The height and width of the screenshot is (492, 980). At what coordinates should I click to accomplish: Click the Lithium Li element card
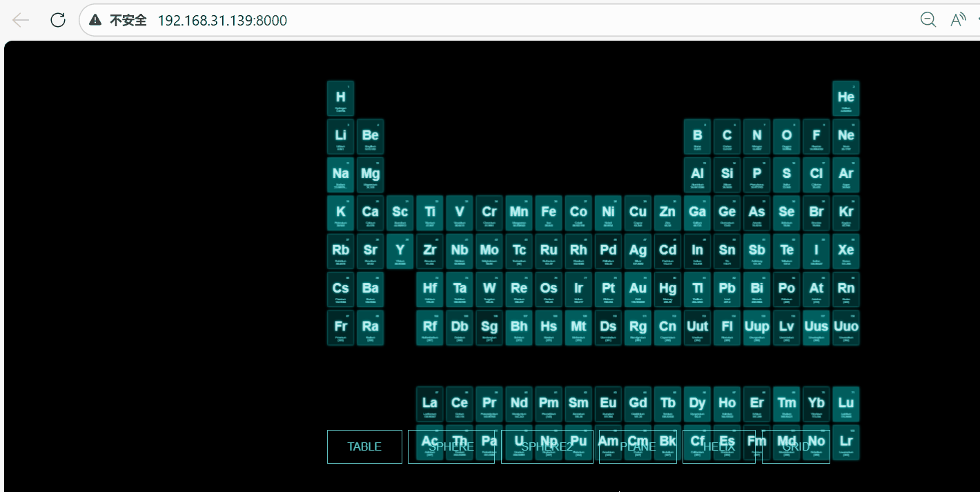click(341, 137)
